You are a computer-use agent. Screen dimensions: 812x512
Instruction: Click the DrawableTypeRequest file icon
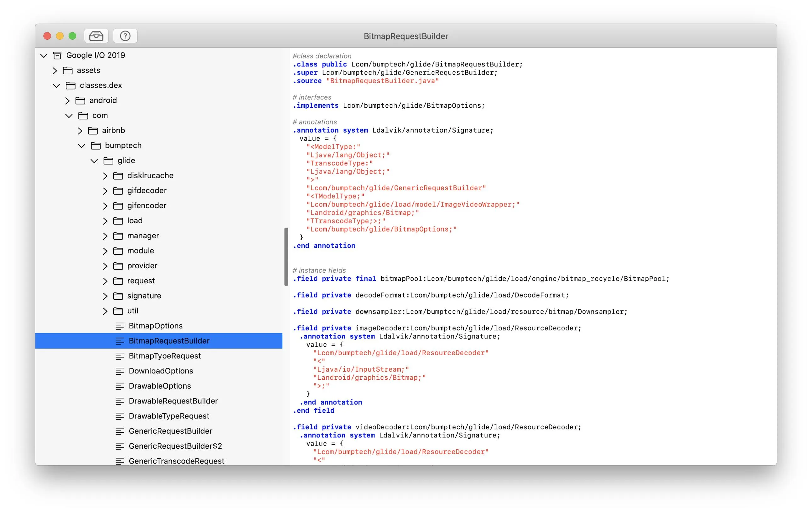click(120, 416)
